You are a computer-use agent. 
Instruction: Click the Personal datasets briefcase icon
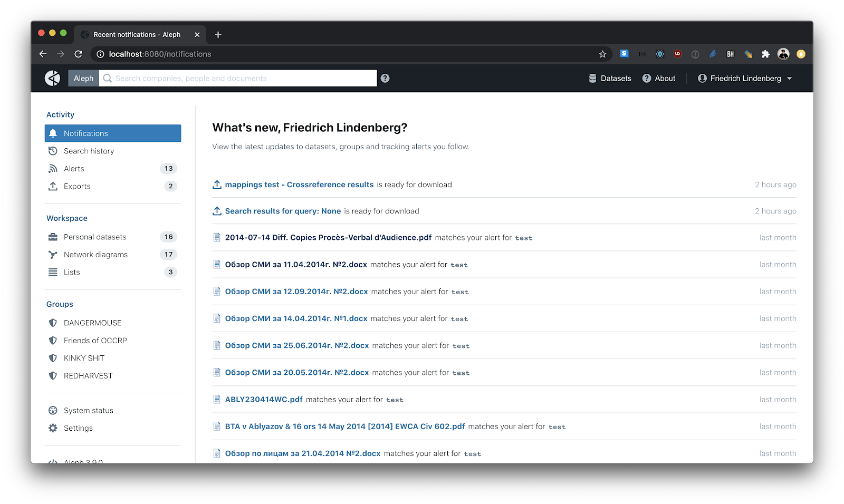pos(53,237)
